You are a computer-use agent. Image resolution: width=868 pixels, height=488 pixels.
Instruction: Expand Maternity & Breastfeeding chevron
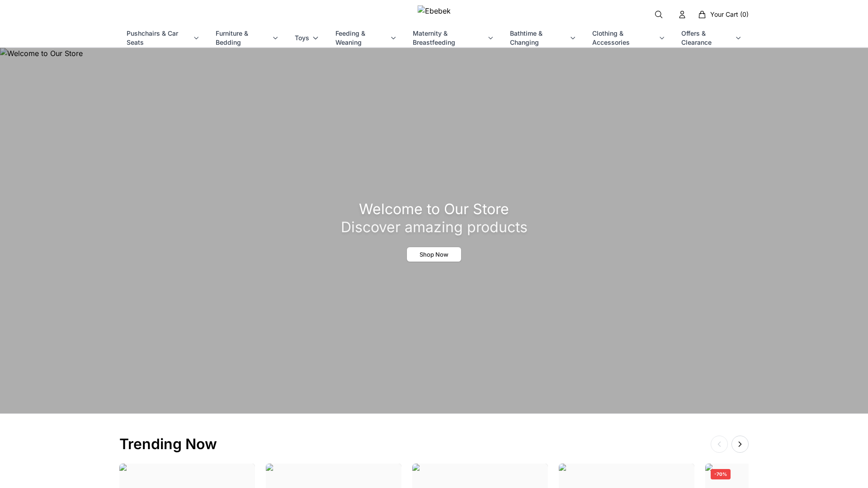[x=491, y=38]
